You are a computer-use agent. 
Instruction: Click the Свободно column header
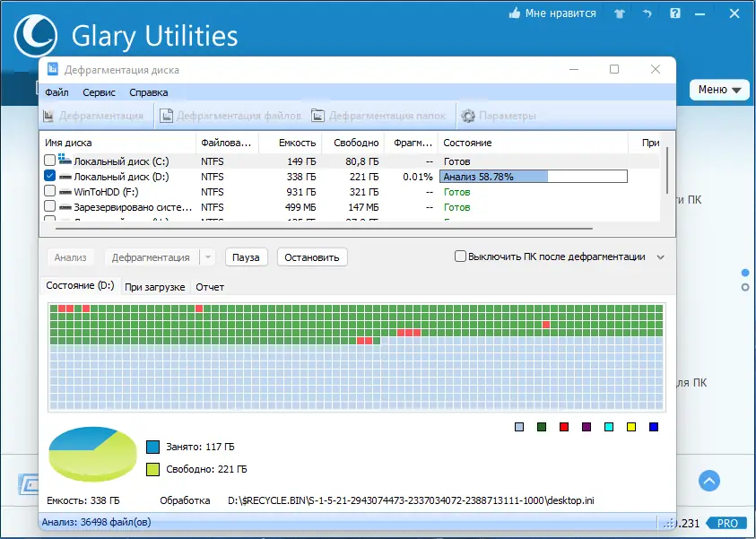(353, 143)
